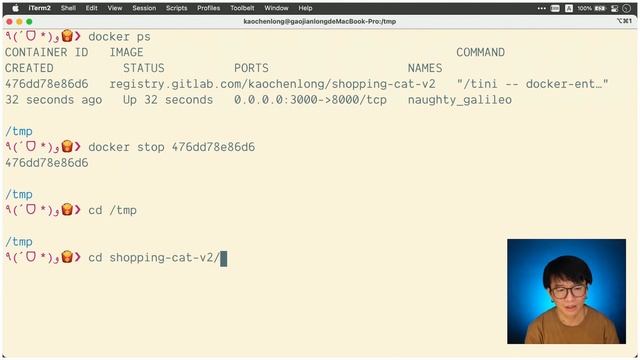Click the /tmp path above the shopping-cat-v2 prompt

pos(19,242)
